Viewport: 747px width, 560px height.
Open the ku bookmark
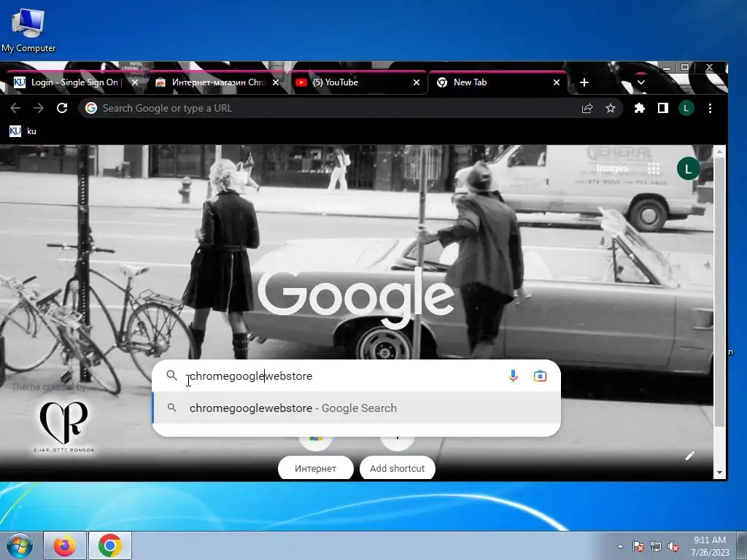23,131
